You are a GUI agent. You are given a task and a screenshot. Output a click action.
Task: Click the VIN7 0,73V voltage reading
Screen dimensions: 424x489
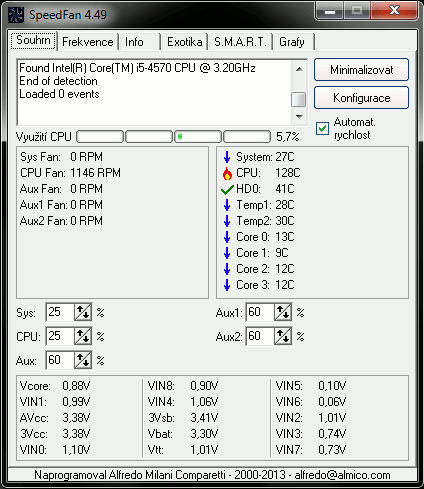point(311,450)
